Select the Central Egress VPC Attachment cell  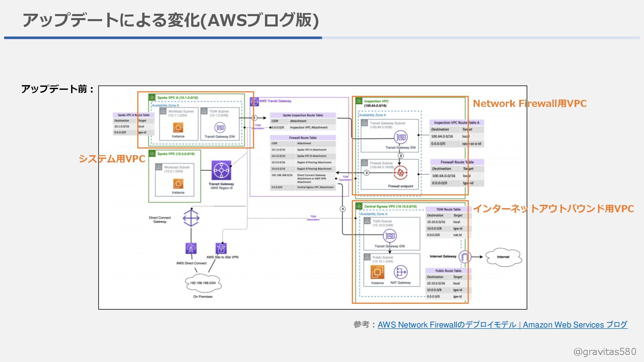click(x=315, y=187)
